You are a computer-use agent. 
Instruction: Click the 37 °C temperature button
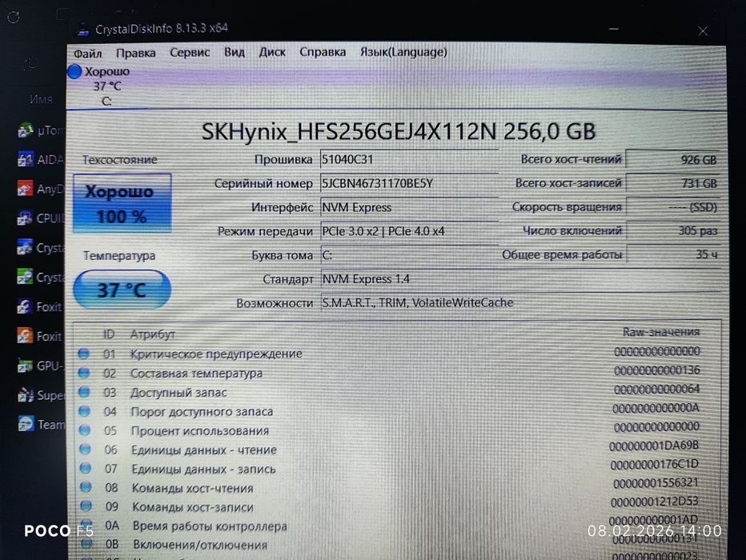(x=122, y=290)
